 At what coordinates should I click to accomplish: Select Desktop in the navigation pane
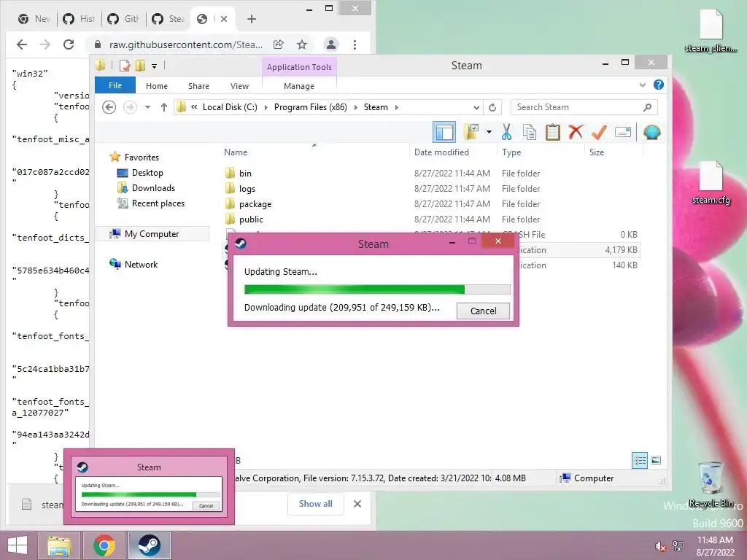click(x=147, y=172)
